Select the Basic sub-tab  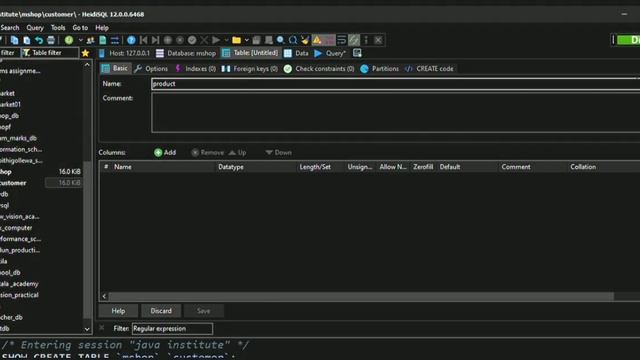pyautogui.click(x=115, y=69)
